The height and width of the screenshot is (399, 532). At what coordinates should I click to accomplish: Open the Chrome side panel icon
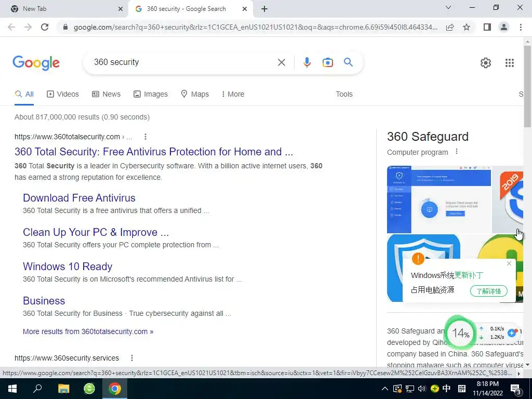coord(487,27)
